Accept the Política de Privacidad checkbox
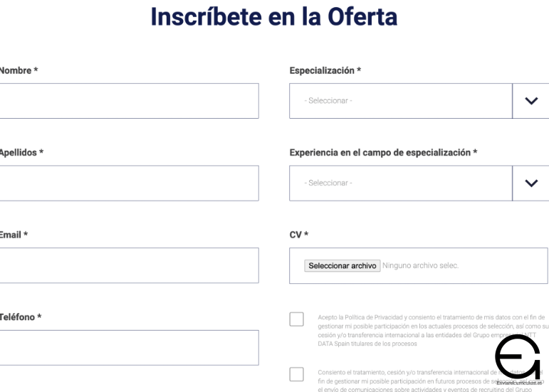This screenshot has height=392, width=549. (x=297, y=319)
